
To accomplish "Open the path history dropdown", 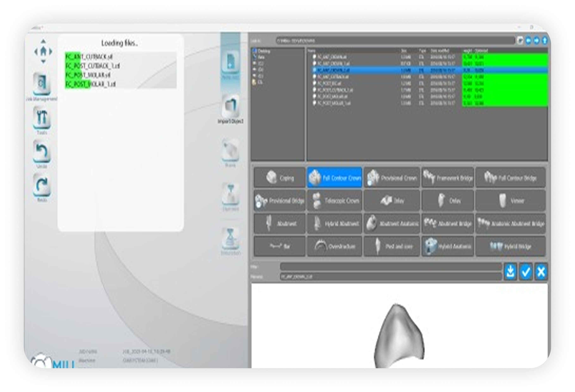I will [520, 40].
